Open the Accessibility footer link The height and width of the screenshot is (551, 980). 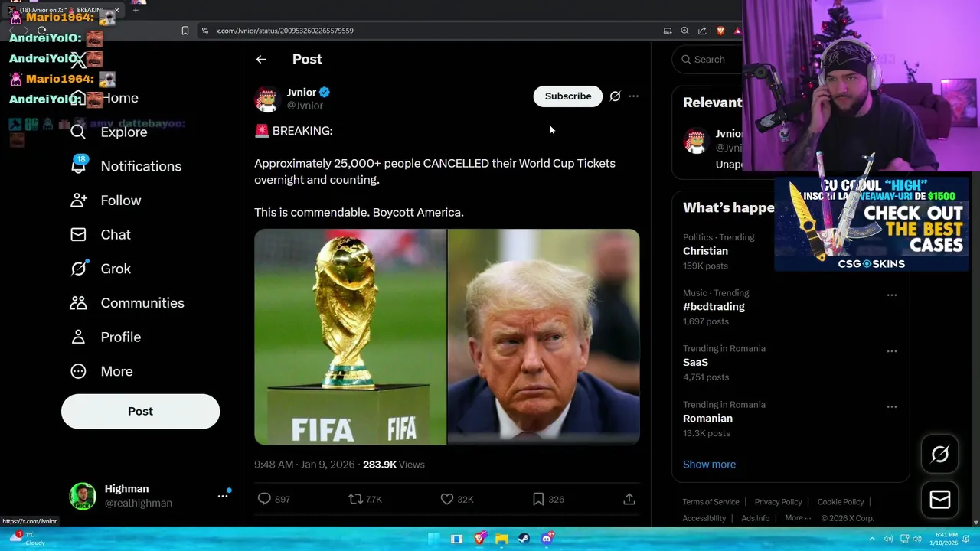[x=704, y=518]
